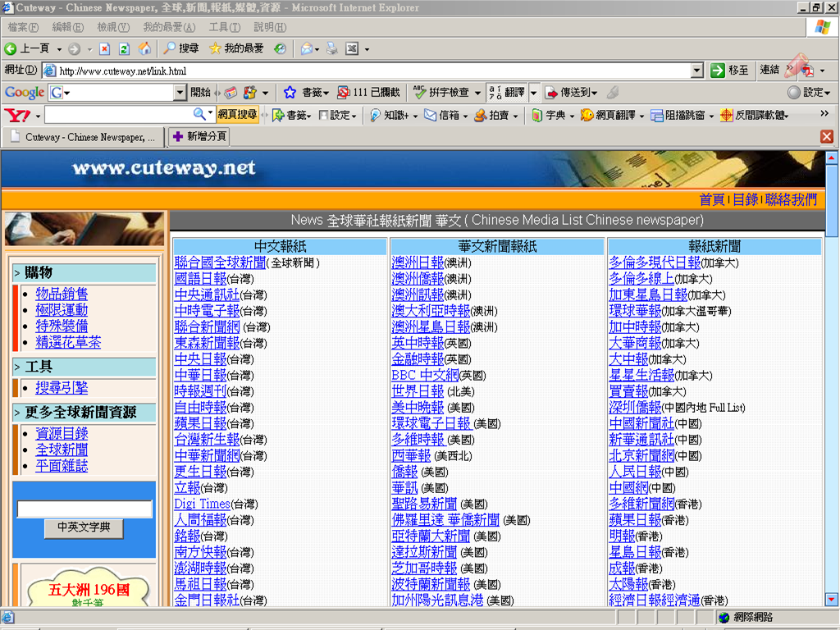Open the 傳送到 send-to button
Viewport: 840px width, 630px height.
pyautogui.click(x=571, y=92)
